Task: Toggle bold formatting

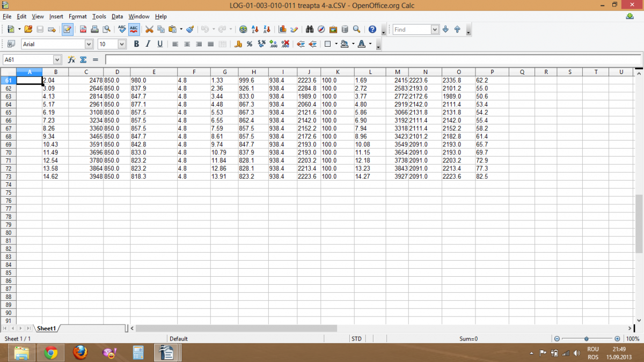Action: [136, 44]
